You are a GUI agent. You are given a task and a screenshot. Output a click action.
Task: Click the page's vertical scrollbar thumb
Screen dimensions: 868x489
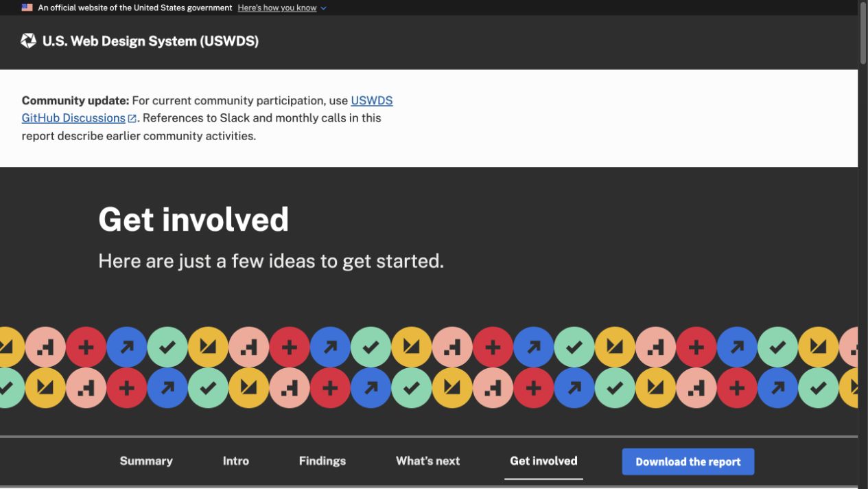pyautogui.click(x=863, y=33)
